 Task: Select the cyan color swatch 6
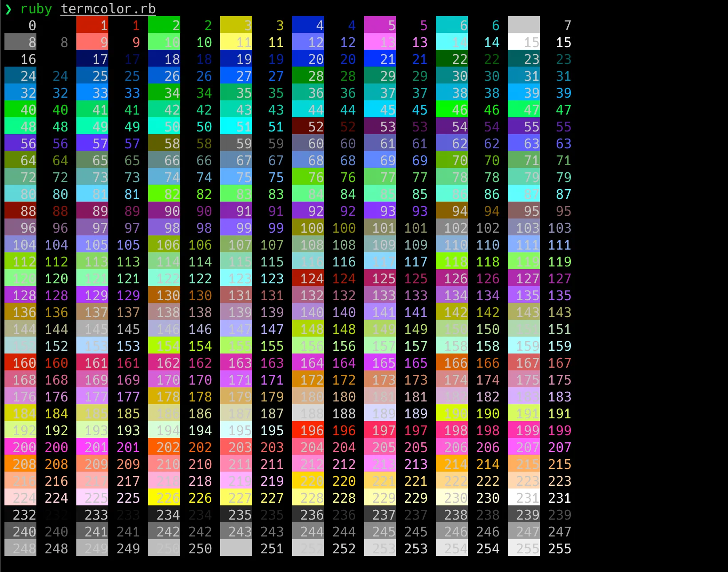coord(452,26)
